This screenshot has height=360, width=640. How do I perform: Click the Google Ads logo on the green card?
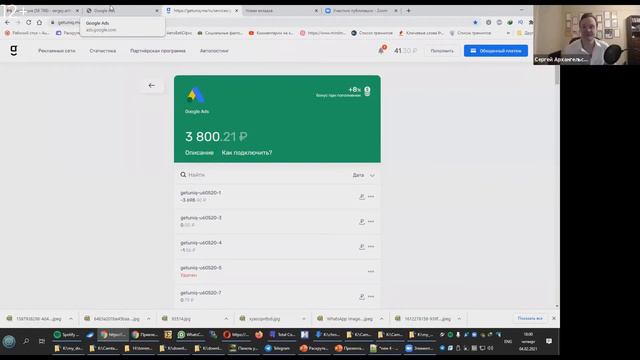pos(196,95)
